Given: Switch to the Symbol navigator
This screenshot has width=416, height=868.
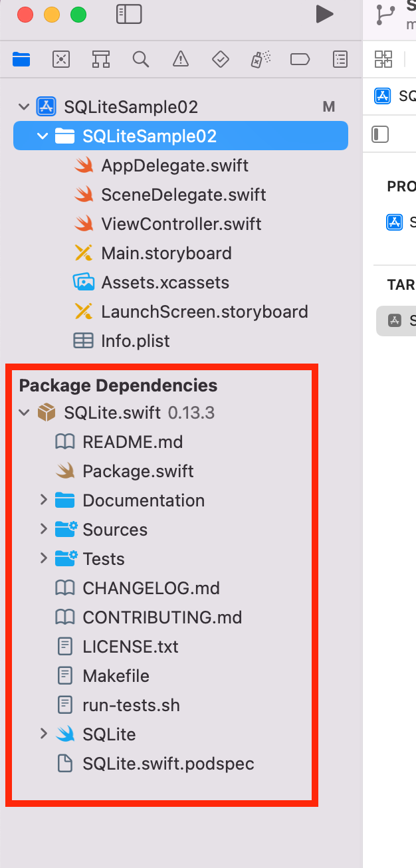Looking at the screenshot, I should point(101,59).
